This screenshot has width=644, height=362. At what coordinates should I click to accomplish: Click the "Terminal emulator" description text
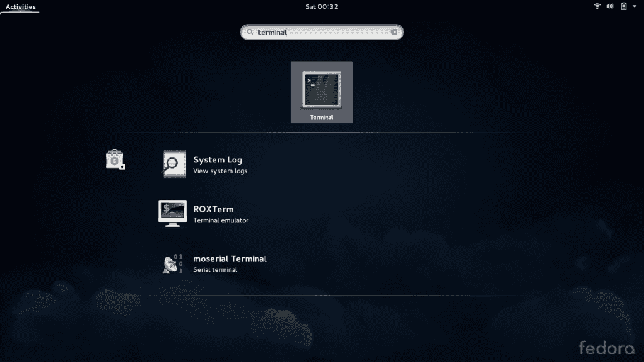coord(221,220)
